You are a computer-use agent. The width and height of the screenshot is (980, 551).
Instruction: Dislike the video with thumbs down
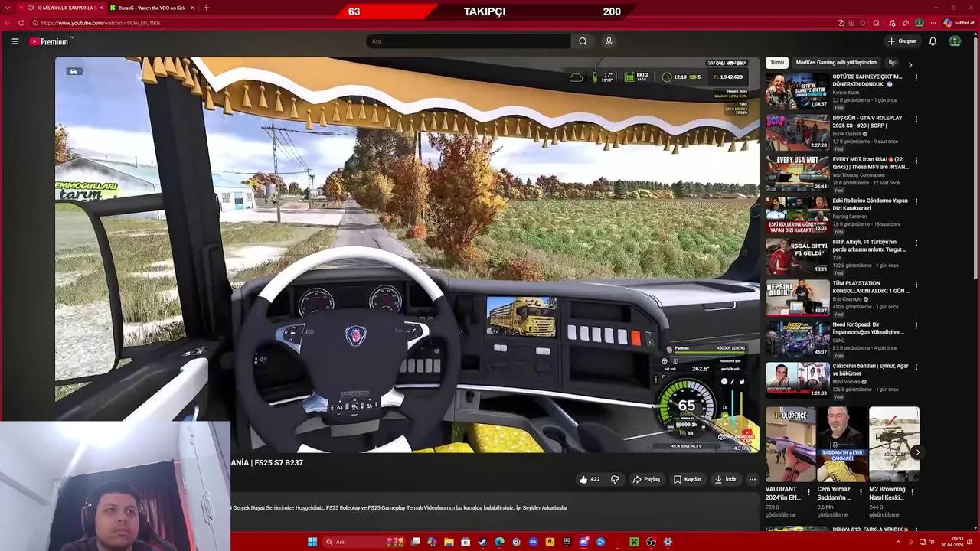pos(614,479)
